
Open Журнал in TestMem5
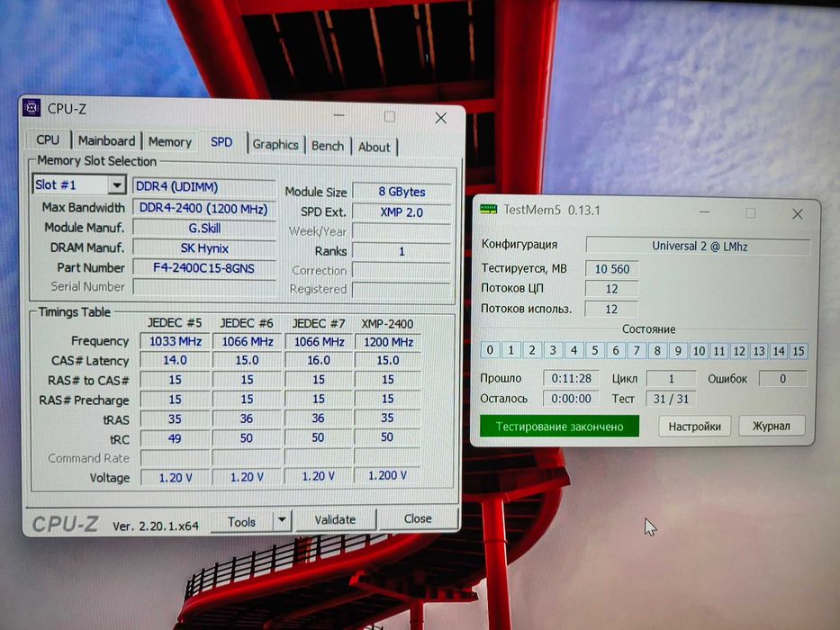tap(771, 426)
